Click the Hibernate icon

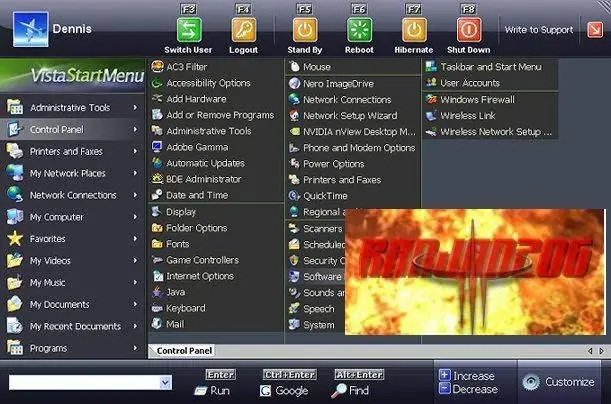point(414,30)
